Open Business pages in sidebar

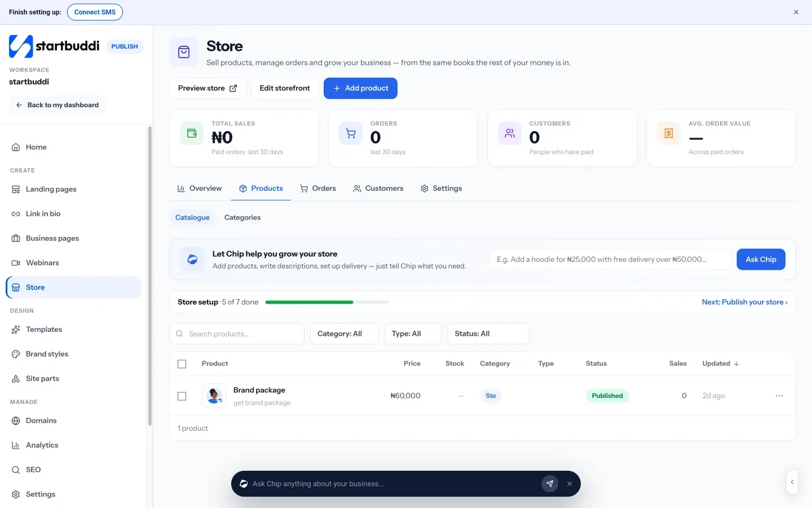[x=73, y=238]
